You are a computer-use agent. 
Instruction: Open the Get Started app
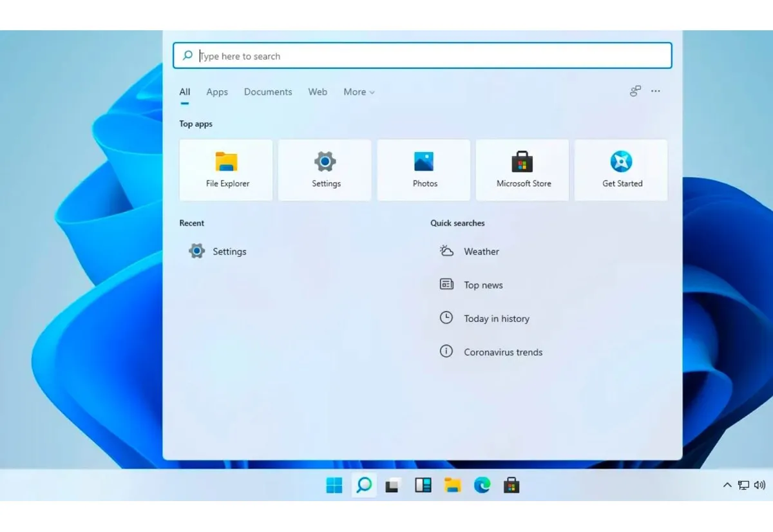pos(621,169)
